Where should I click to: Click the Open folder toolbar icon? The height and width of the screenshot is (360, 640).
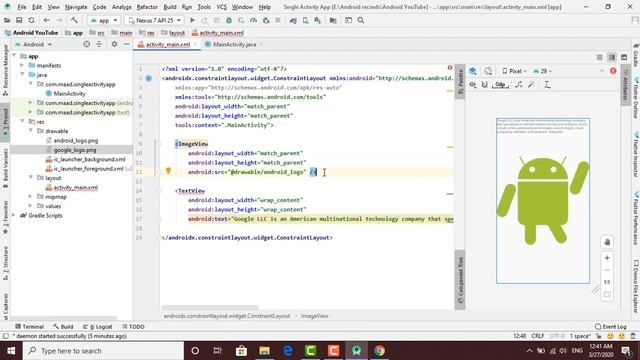7,20
